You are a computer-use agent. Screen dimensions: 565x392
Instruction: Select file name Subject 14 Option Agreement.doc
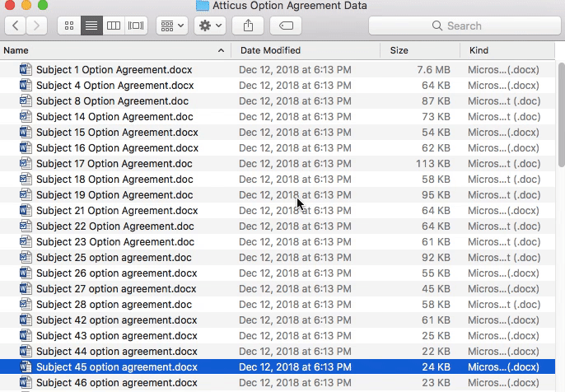coord(114,117)
